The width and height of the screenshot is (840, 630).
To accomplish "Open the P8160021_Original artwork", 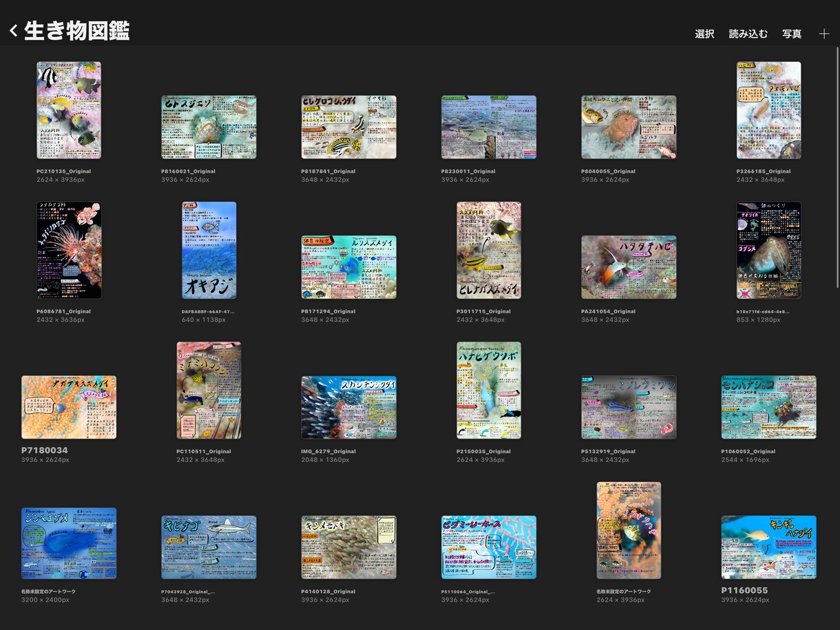I will pyautogui.click(x=209, y=127).
